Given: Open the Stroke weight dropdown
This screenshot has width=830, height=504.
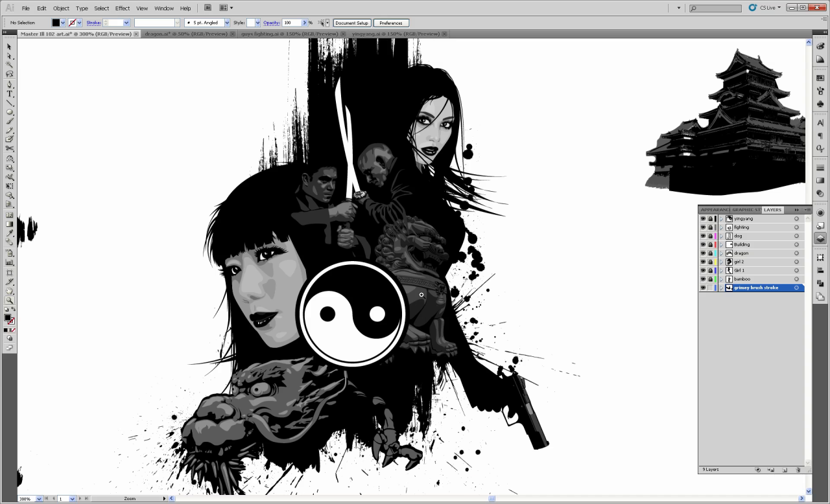Looking at the screenshot, I should [x=126, y=23].
